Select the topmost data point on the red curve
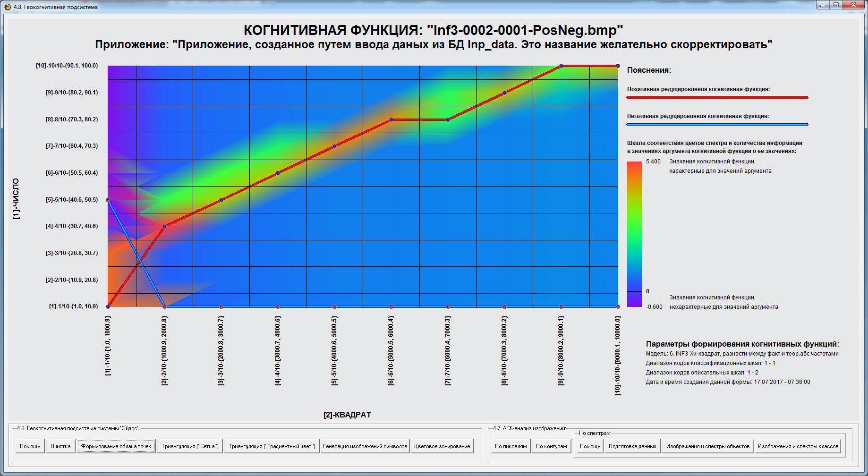This screenshot has height=476, width=868. point(561,66)
